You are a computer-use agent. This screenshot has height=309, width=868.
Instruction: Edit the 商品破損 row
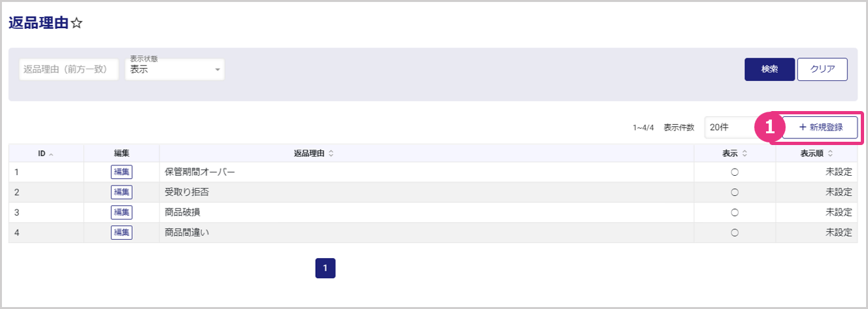[x=122, y=212]
